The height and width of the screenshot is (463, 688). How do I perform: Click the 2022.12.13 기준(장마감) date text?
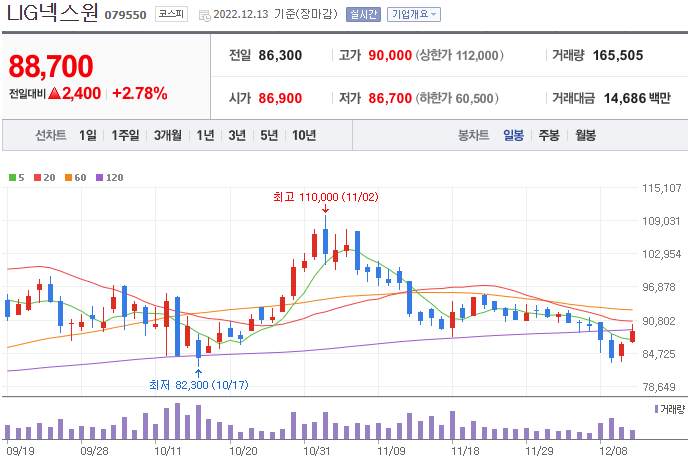[276, 14]
